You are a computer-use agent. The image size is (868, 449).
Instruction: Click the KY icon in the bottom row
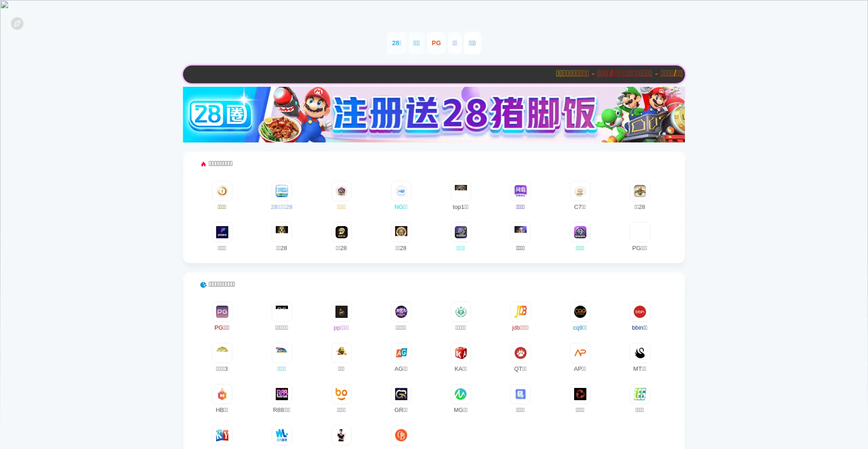click(x=222, y=435)
